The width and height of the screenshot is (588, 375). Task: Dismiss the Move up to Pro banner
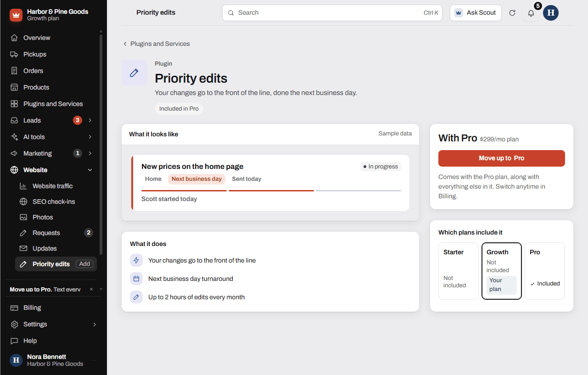point(91,289)
